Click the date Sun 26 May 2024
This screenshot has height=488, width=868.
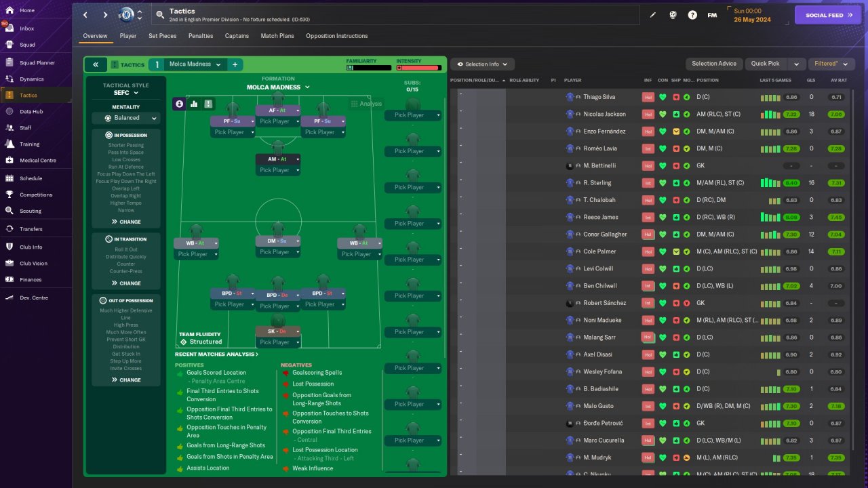pos(752,15)
